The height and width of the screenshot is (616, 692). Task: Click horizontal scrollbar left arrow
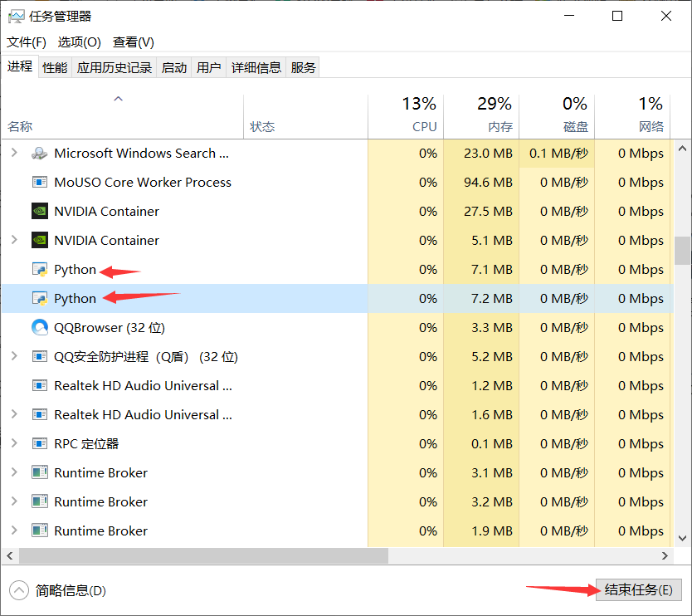pyautogui.click(x=10, y=555)
